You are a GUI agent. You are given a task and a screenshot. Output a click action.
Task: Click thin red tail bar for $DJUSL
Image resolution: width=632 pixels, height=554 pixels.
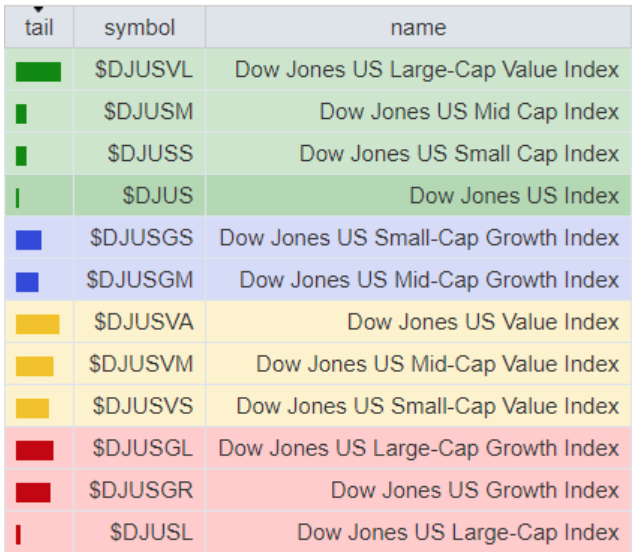18,535
